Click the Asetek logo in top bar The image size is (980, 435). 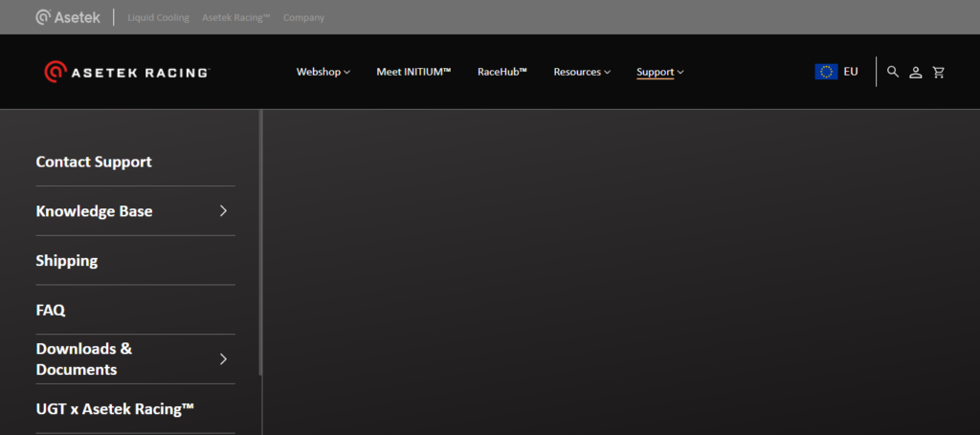pyautogui.click(x=68, y=17)
